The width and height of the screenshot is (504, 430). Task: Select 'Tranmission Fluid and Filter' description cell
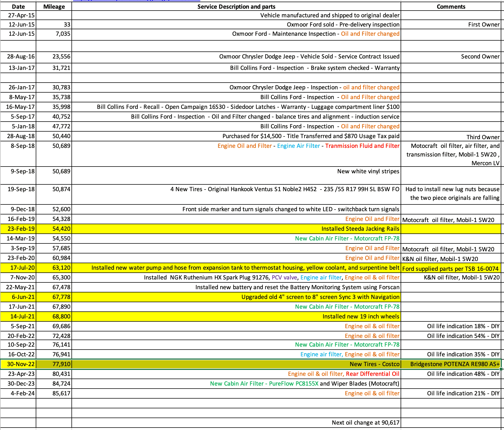click(x=236, y=154)
